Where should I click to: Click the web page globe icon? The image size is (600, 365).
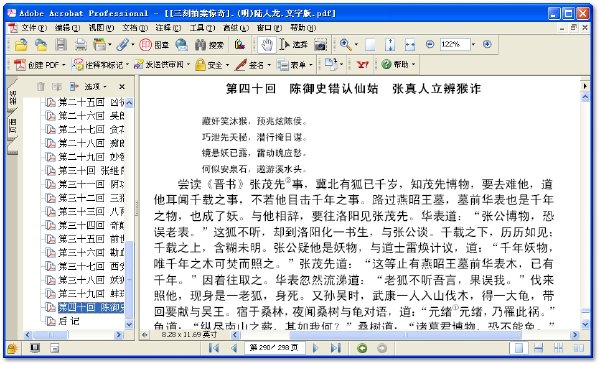(x=181, y=45)
